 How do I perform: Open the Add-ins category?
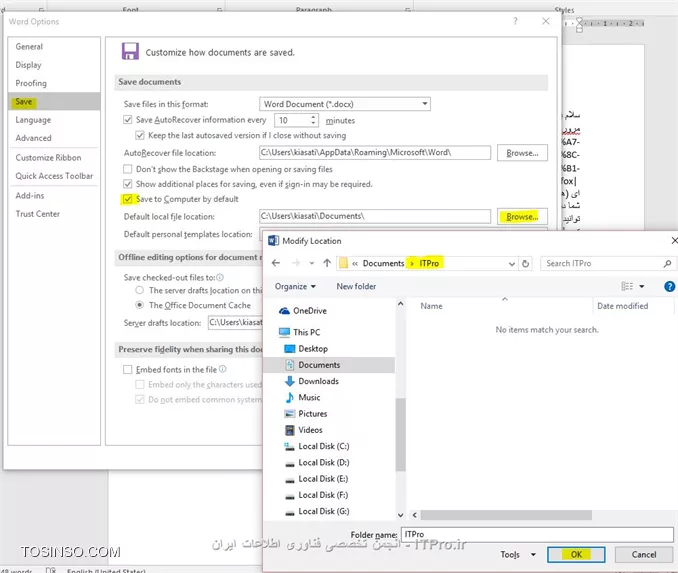30,195
